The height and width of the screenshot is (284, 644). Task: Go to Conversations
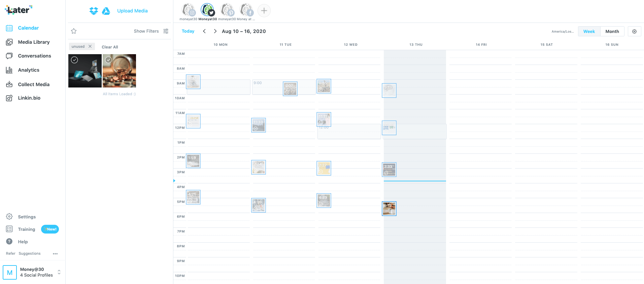(34, 56)
